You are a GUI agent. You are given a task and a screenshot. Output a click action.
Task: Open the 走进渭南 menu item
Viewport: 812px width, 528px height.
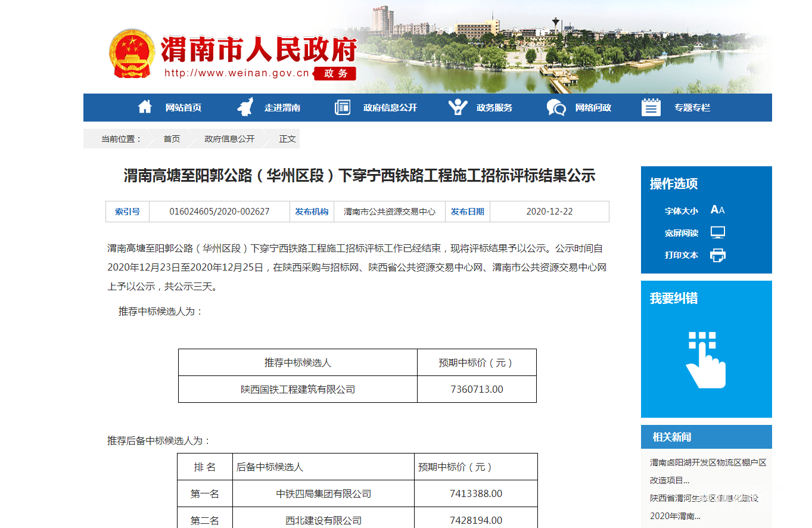point(282,108)
